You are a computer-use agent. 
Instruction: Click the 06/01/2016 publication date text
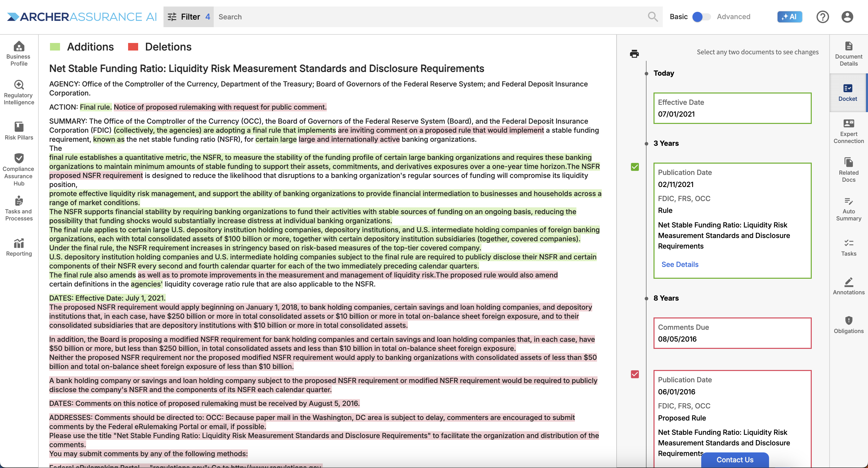(676, 392)
